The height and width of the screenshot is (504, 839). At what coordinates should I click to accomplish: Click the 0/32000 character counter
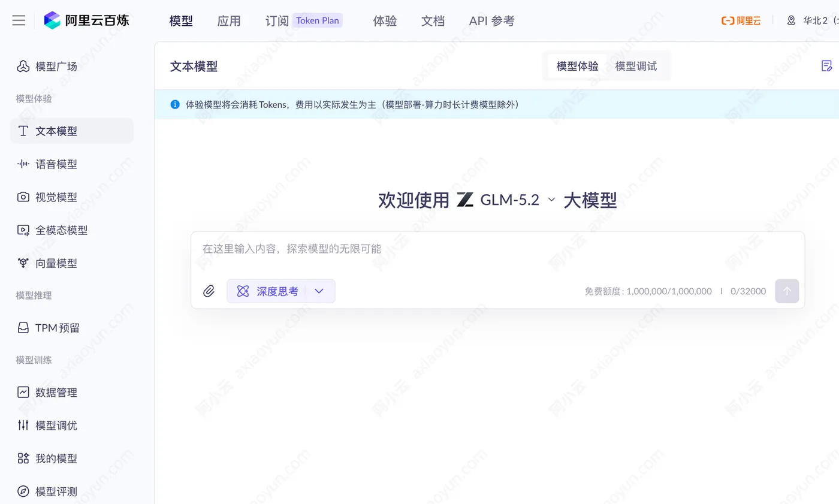point(748,291)
